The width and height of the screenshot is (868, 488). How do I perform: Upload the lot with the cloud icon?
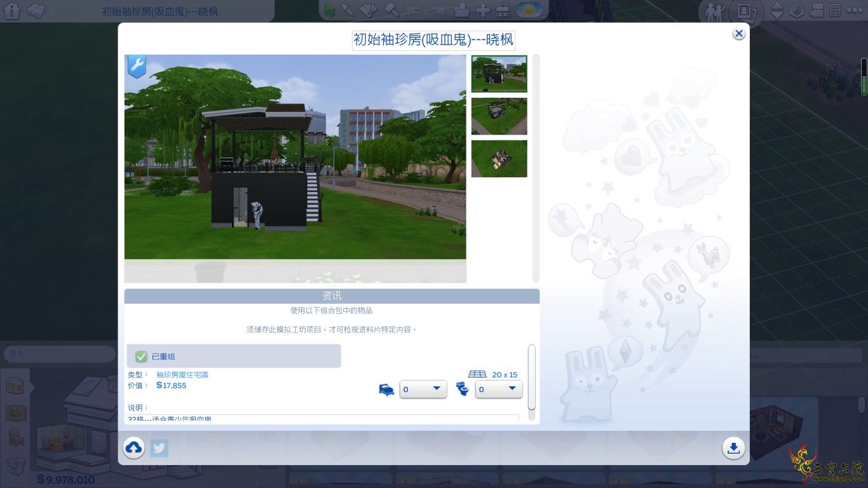click(133, 449)
